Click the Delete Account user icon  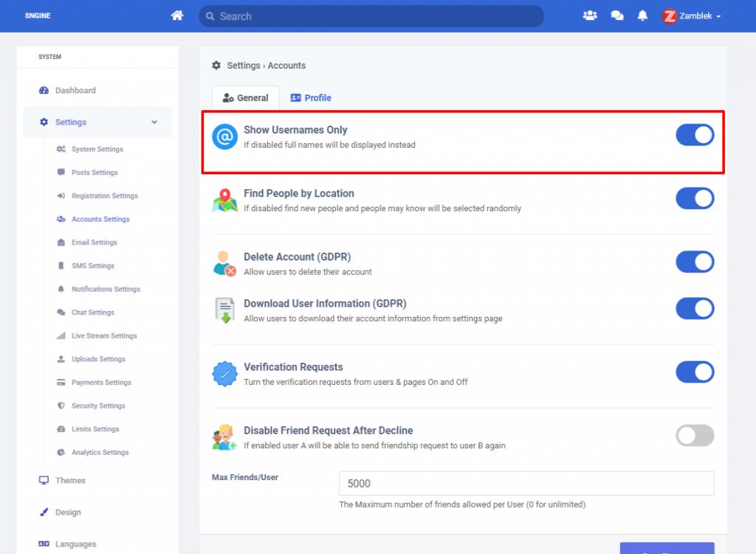coord(224,264)
